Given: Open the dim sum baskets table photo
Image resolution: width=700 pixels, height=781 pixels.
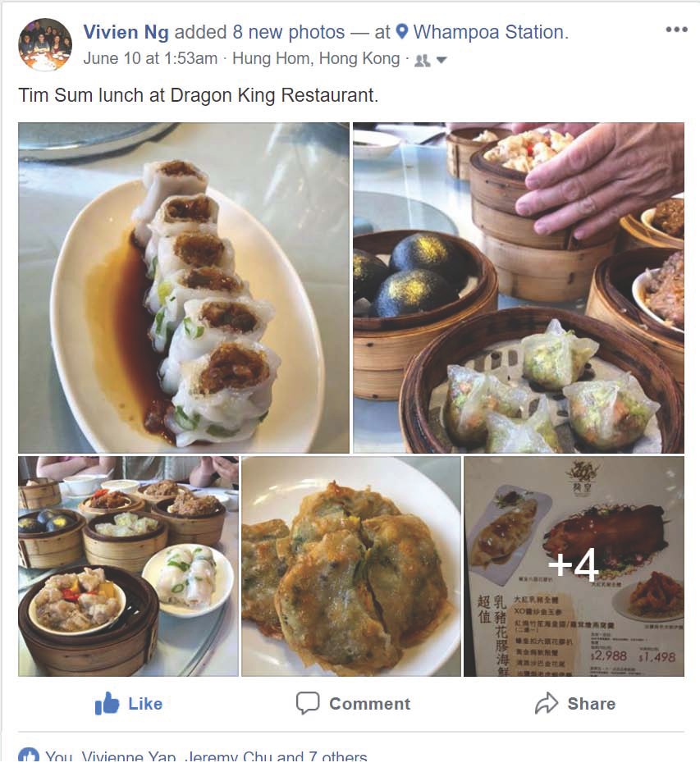Looking at the screenshot, I should (x=129, y=566).
